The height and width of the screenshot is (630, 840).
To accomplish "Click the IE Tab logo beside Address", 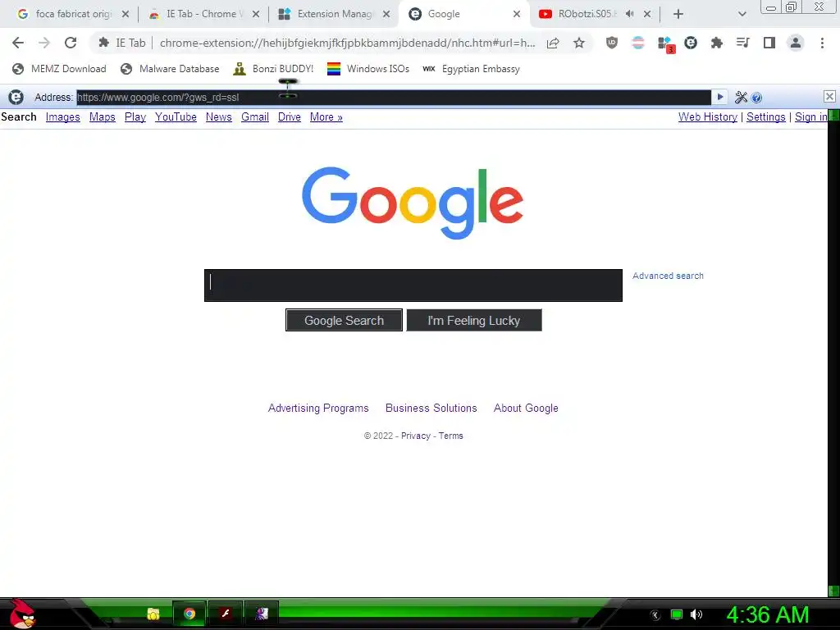I will (16, 97).
